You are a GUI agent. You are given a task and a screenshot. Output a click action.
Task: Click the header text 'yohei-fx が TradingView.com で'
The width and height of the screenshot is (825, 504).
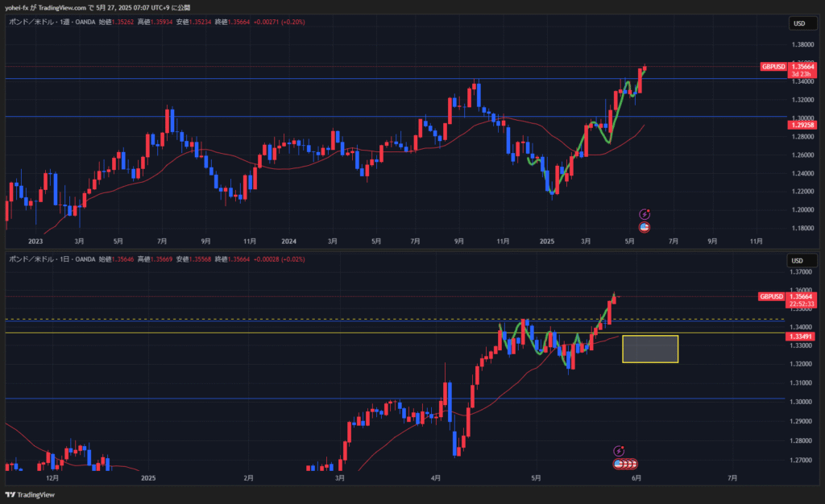[x=49, y=8]
